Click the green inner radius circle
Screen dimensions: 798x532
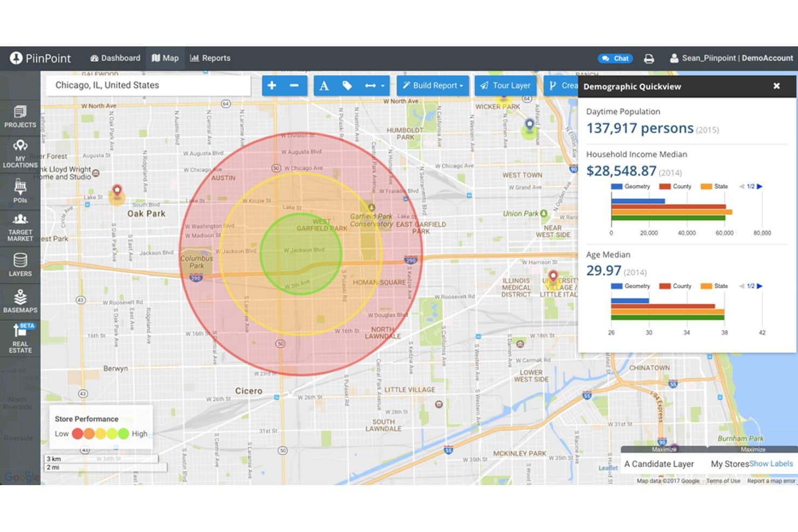301,254
